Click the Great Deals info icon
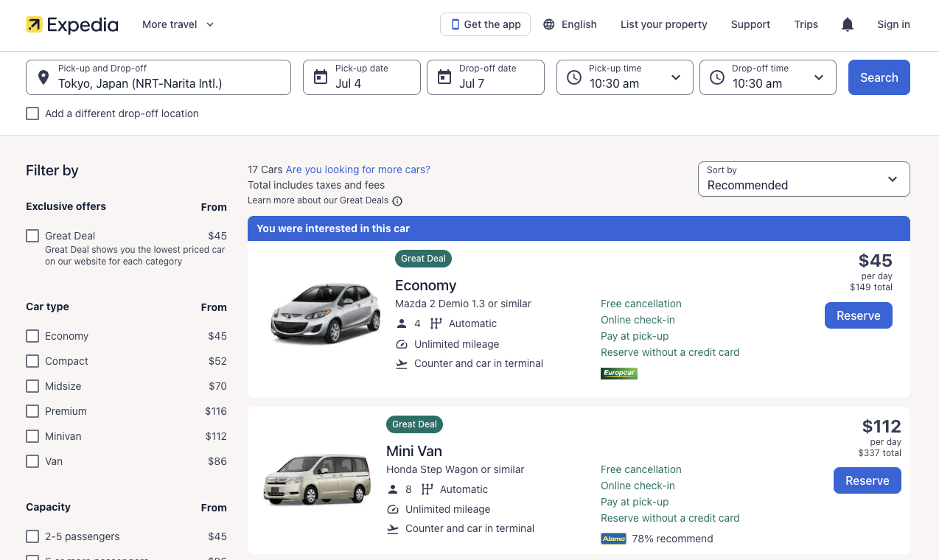The image size is (939, 560). [x=397, y=201]
